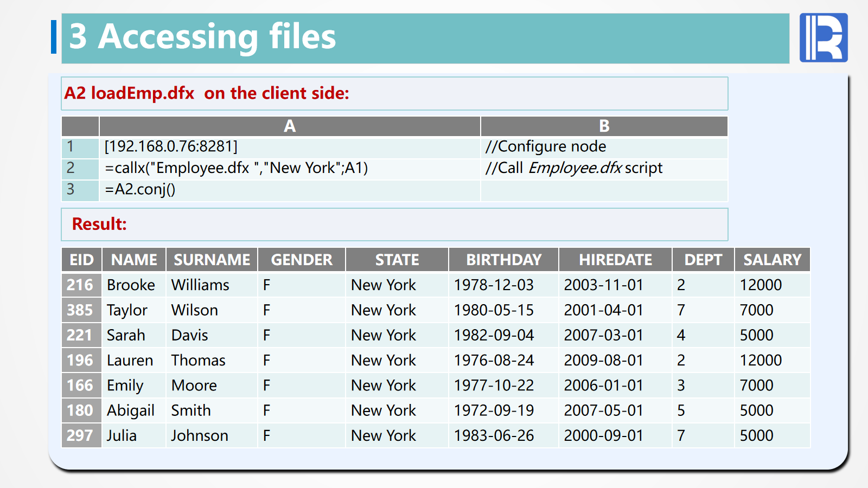Screen dimensions: 868x488
Task: Click the BIRTHDAY column header
Action: [x=503, y=260]
